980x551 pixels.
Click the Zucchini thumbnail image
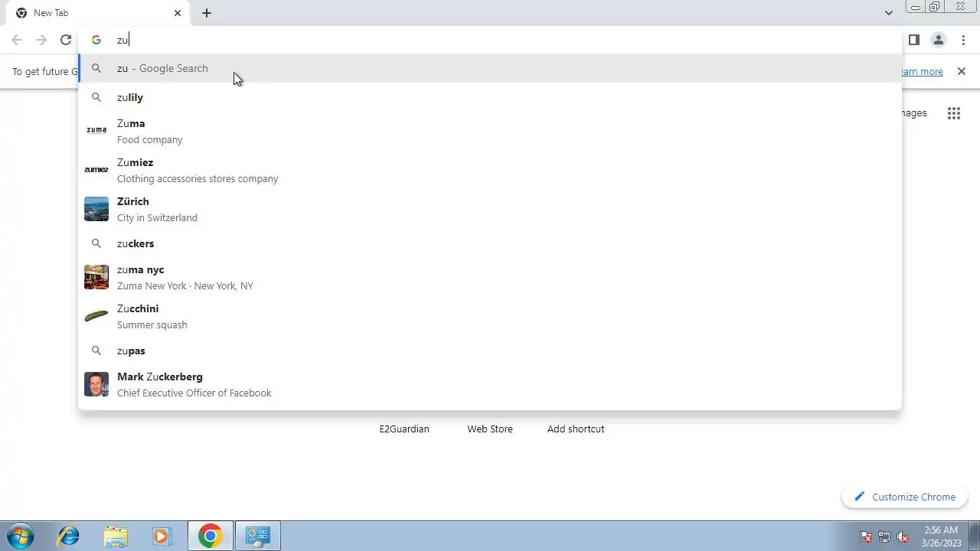[96, 316]
